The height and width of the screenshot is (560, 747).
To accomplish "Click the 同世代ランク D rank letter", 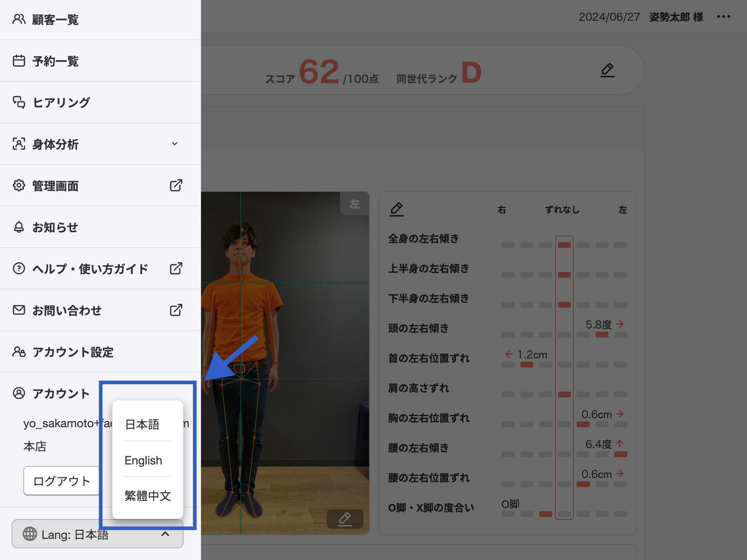I will point(471,72).
